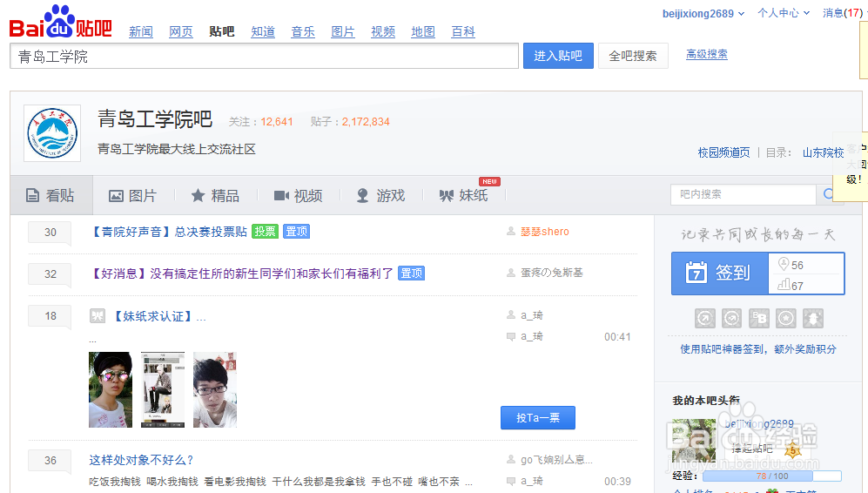Click the main search field containing 青岛工学院
This screenshot has width=868, height=493.
(x=264, y=56)
